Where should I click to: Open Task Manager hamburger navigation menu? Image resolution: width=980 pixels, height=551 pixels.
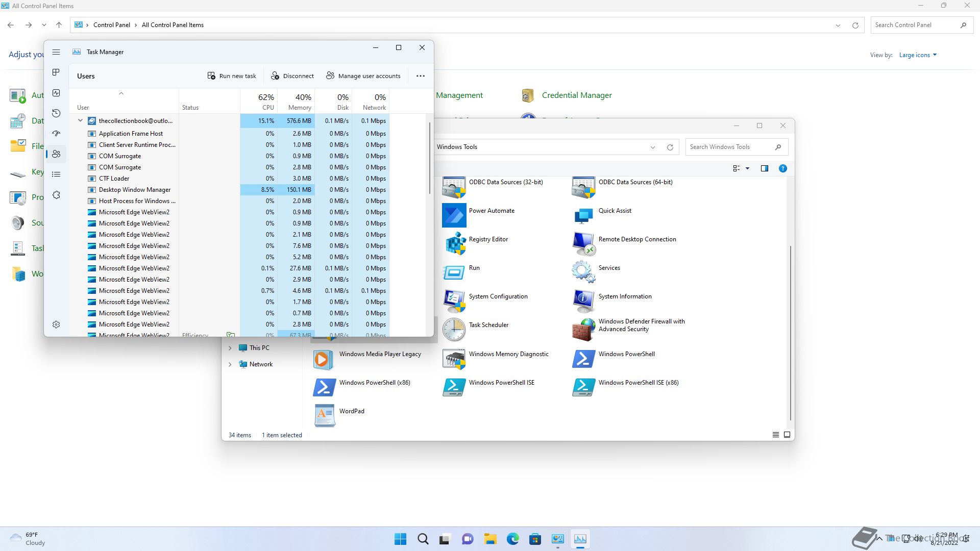coord(56,52)
